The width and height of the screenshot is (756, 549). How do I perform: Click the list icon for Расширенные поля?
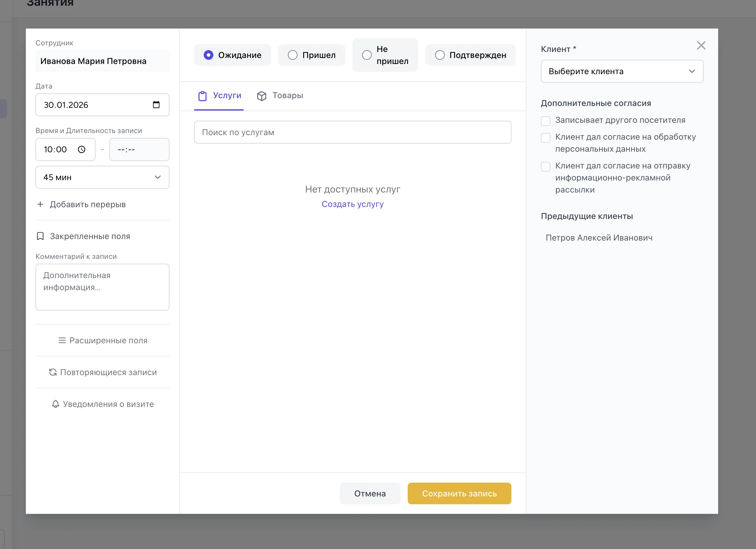62,341
